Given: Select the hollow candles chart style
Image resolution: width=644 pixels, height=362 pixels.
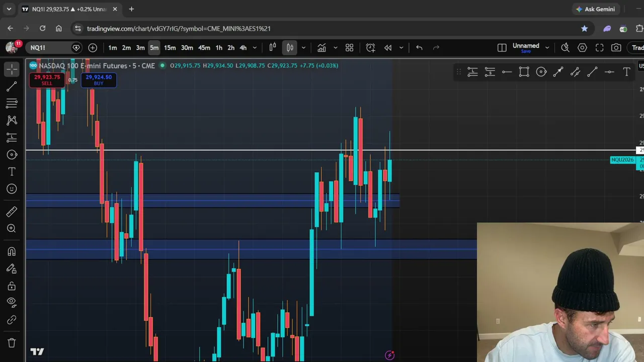Looking at the screenshot, I should pos(273,48).
